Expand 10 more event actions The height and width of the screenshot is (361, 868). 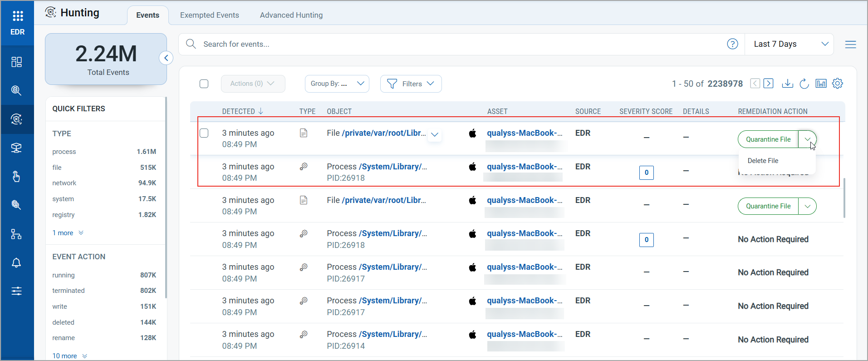tap(69, 356)
